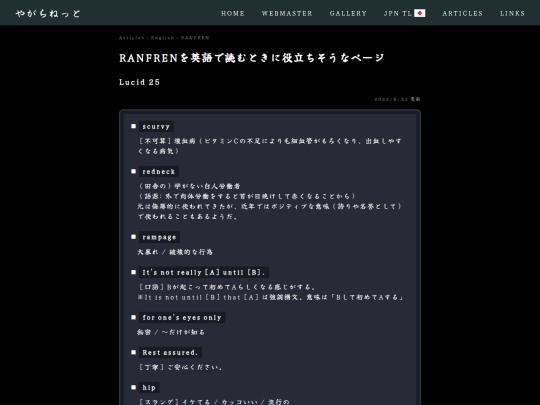The width and height of the screenshot is (540, 405).
Task: Click the やがらねっと site logo
Action: (48, 13)
